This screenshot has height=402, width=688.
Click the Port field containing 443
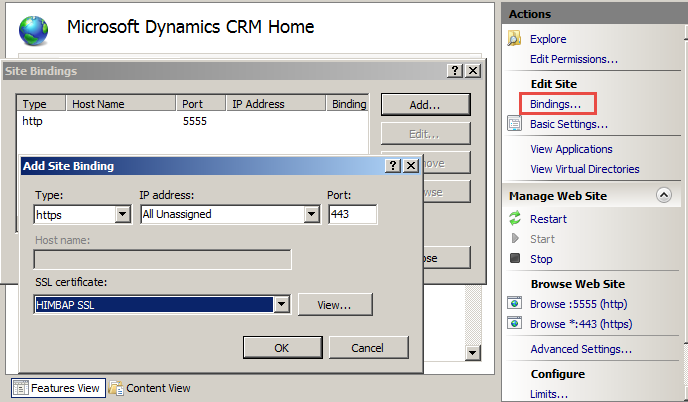click(x=352, y=214)
